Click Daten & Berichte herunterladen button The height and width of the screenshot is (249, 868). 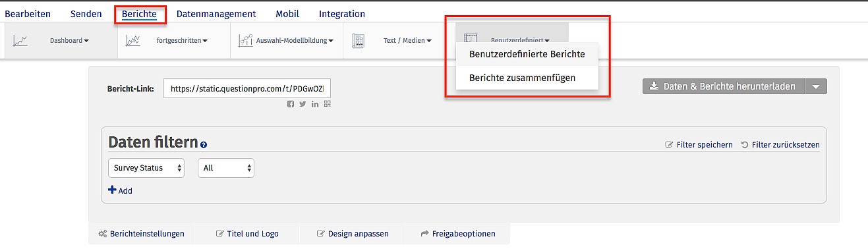coord(724,86)
